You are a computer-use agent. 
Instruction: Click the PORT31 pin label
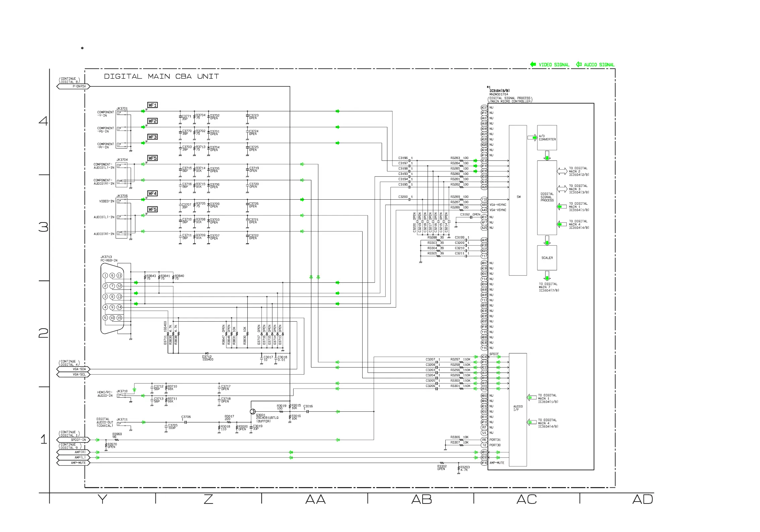click(x=495, y=440)
